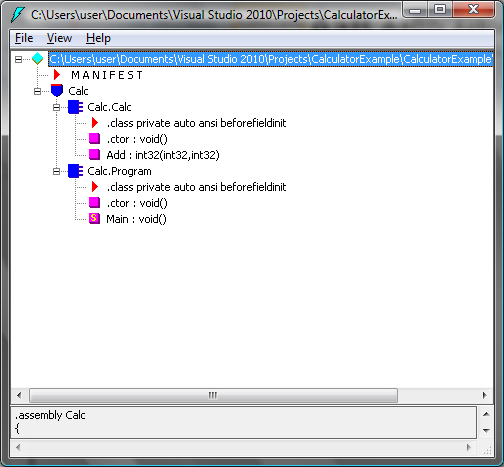Viewport: 504px width, 467px height.
Task: Select class info row under Calc.Calc
Action: pyautogui.click(x=196, y=123)
